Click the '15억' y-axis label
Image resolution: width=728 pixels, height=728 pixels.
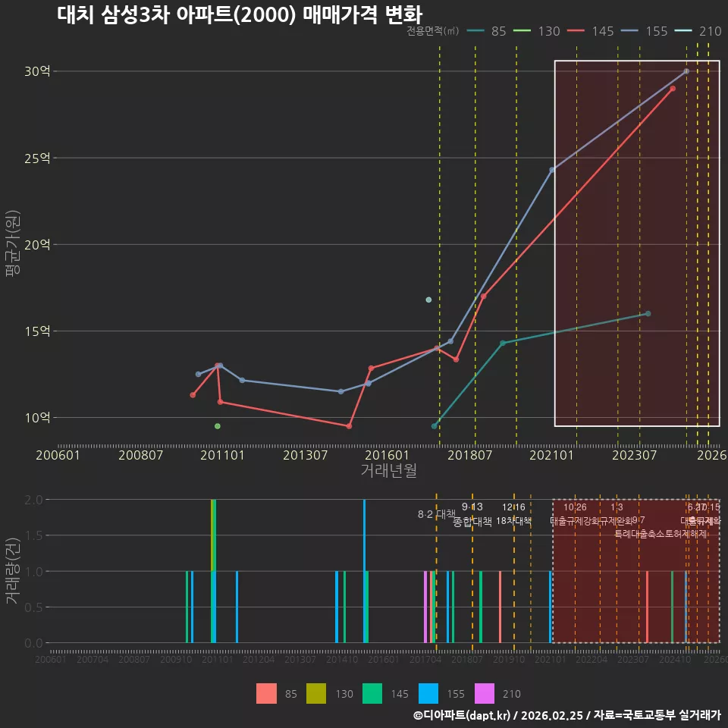click(37, 331)
